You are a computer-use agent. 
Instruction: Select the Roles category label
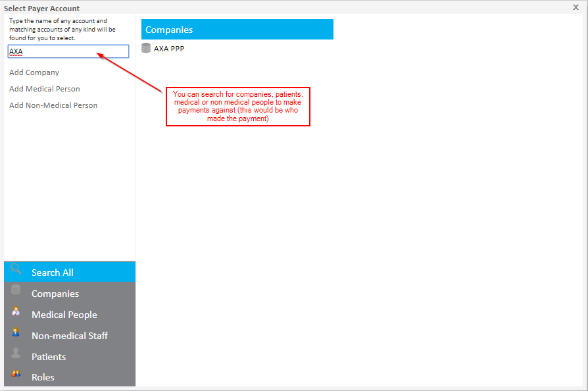pos(43,377)
